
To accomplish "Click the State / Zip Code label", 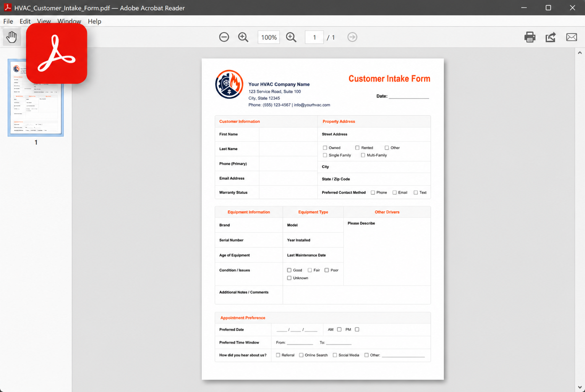I will 336,179.
